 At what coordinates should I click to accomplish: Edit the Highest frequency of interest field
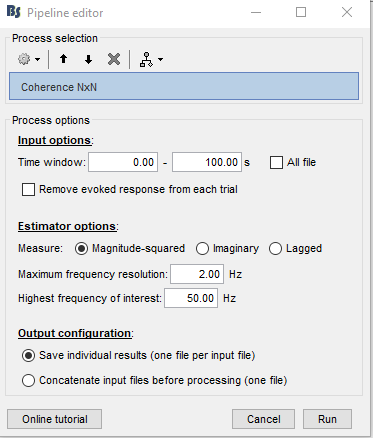click(x=191, y=298)
